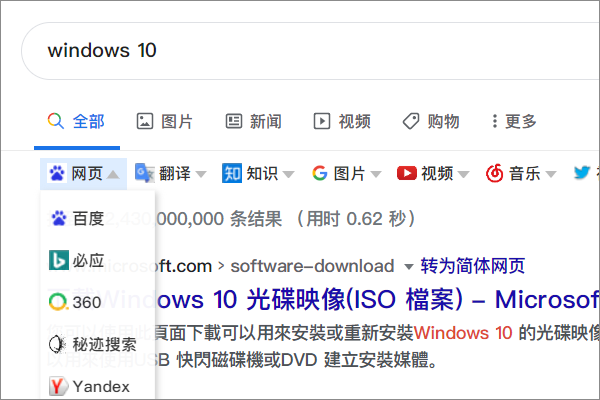Click the colorful magnifier icon beside 全部
The width and height of the screenshot is (600, 400).
[x=56, y=121]
